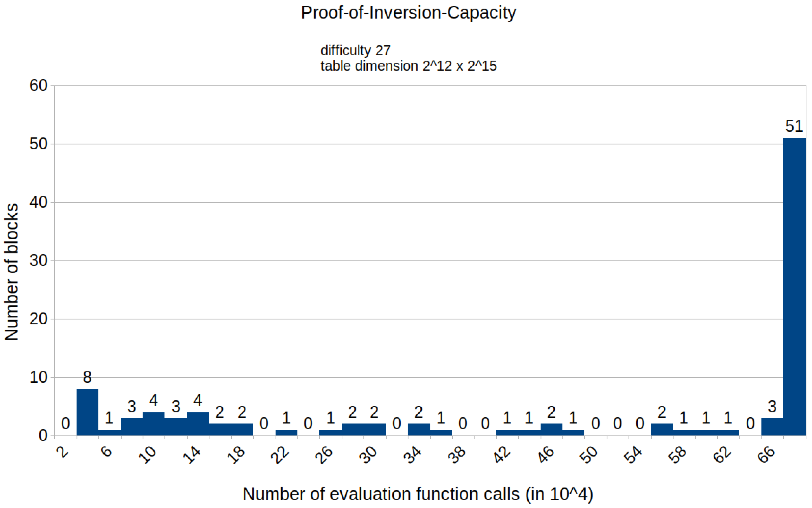Select the bar with value 8
The width and height of the screenshot is (812, 508).
[87, 412]
